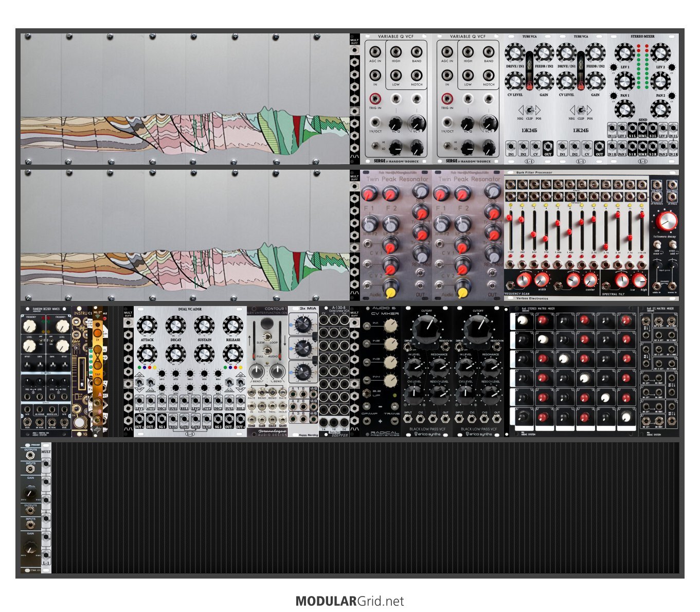Select the A-130-8 Octal Linear VCA title
Screen dimensions: 700x612
click(338, 309)
